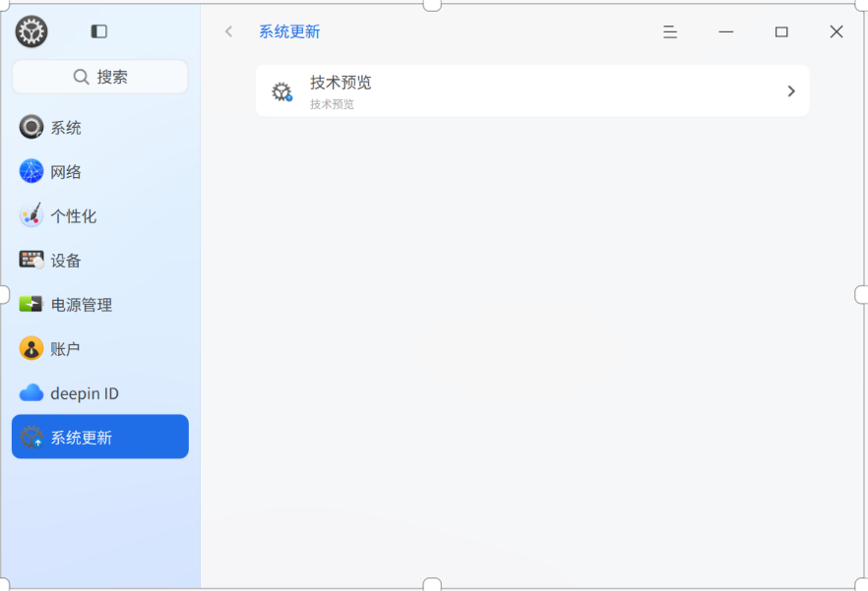The width and height of the screenshot is (868, 591).
Task: Open the 网络 settings label
Action: tap(66, 172)
